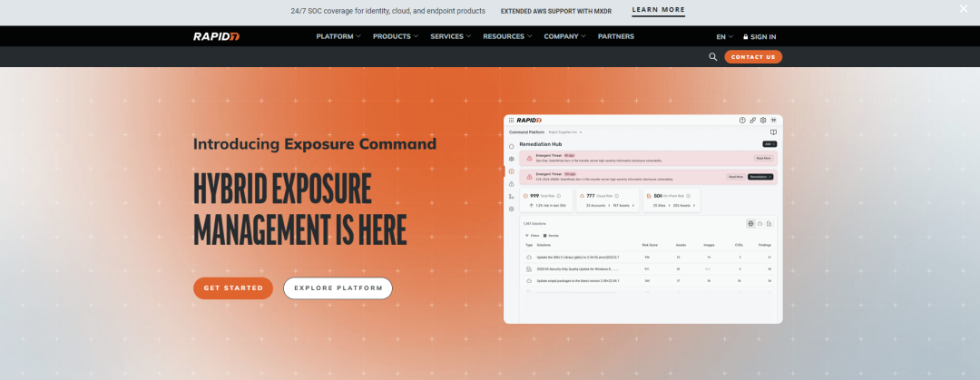This screenshot has height=380, width=980.
Task: Sort by the Findings column header
Action: coord(765,245)
